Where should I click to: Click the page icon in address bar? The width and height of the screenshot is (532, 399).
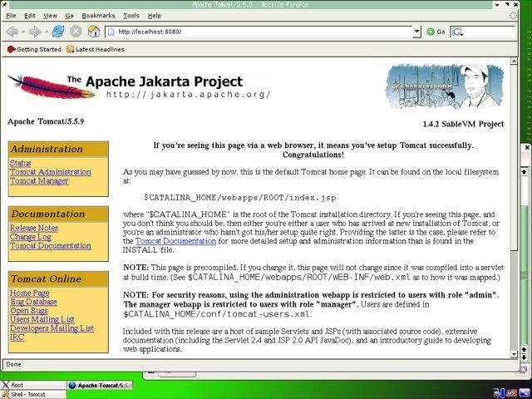(x=111, y=32)
